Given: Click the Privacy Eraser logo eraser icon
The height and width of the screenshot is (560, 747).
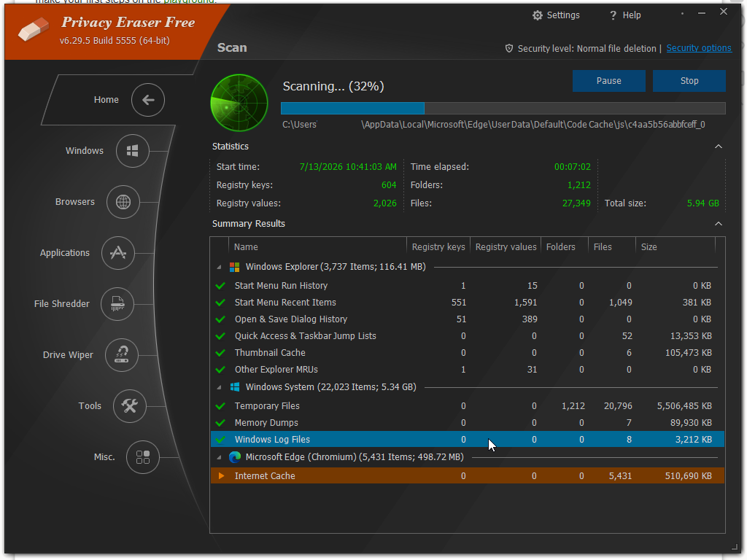Looking at the screenshot, I should 34,29.
